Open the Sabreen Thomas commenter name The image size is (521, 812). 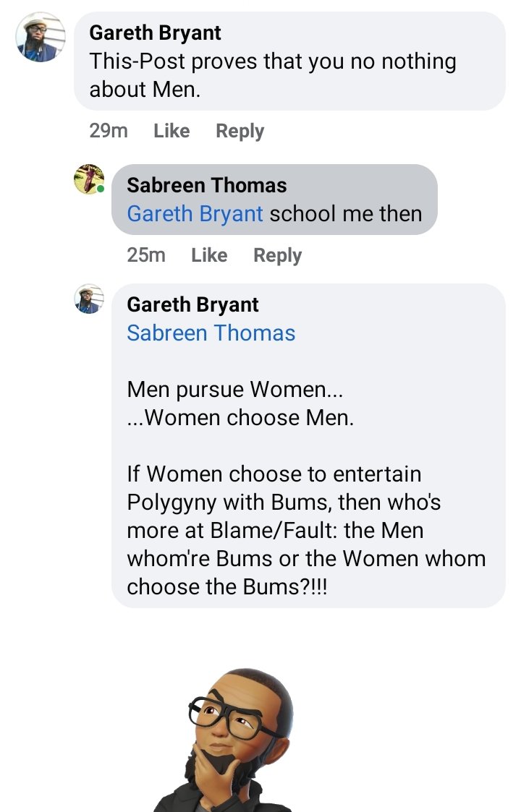(206, 185)
